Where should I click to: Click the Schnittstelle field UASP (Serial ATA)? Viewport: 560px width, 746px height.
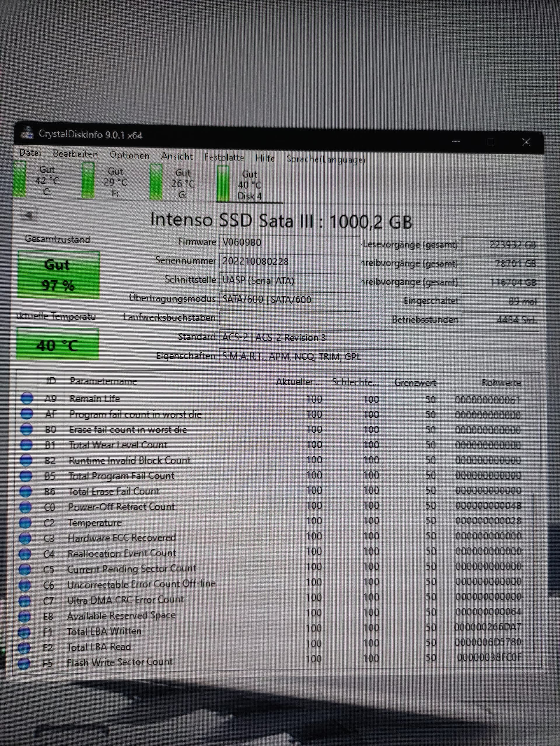289,280
